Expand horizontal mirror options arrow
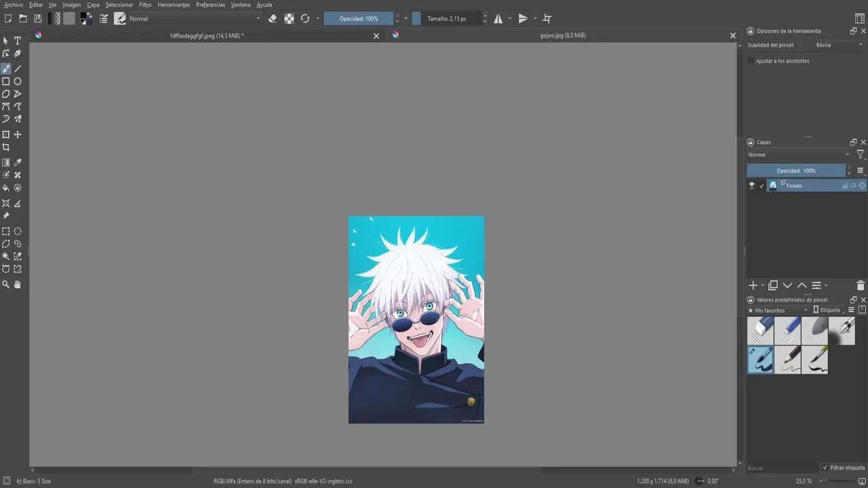 pos(509,19)
